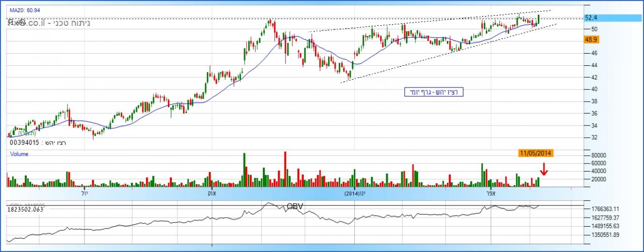The width and height of the screenshot is (644, 252).
Task: Click the boxed daily chart title annotation
Action: coord(434,92)
